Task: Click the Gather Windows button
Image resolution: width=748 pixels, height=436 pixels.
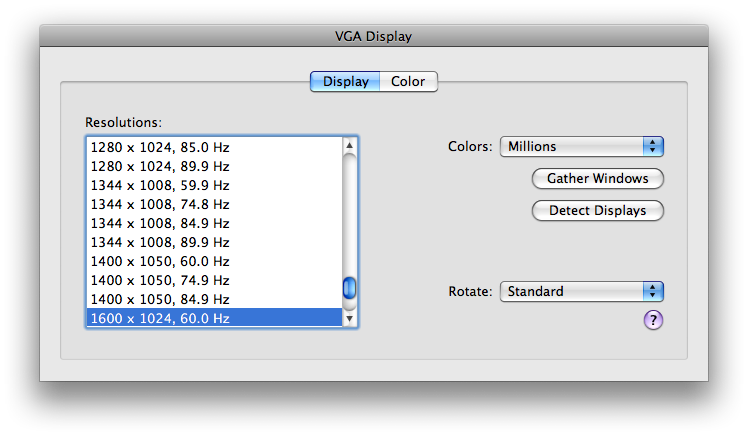Action: coord(597,178)
